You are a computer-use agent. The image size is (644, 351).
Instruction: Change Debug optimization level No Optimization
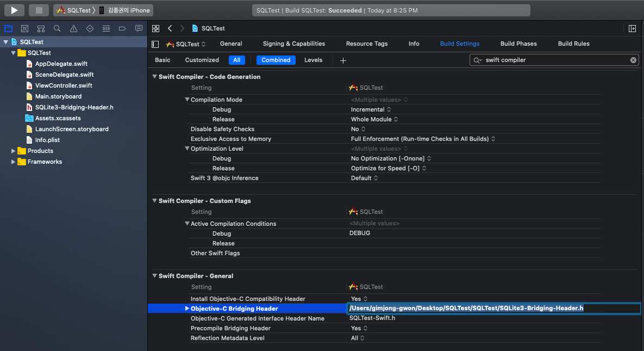391,158
